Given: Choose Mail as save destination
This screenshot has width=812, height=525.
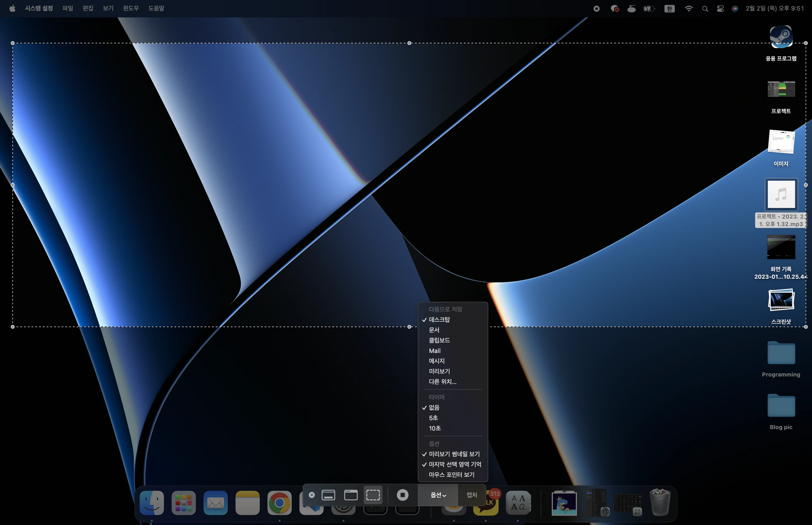Looking at the screenshot, I should pos(453,350).
